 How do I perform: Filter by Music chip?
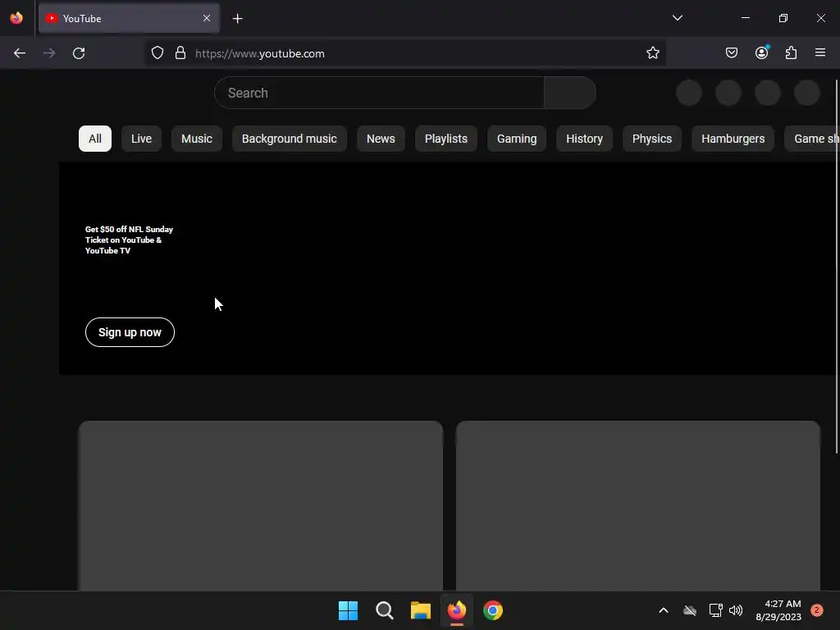(x=197, y=139)
